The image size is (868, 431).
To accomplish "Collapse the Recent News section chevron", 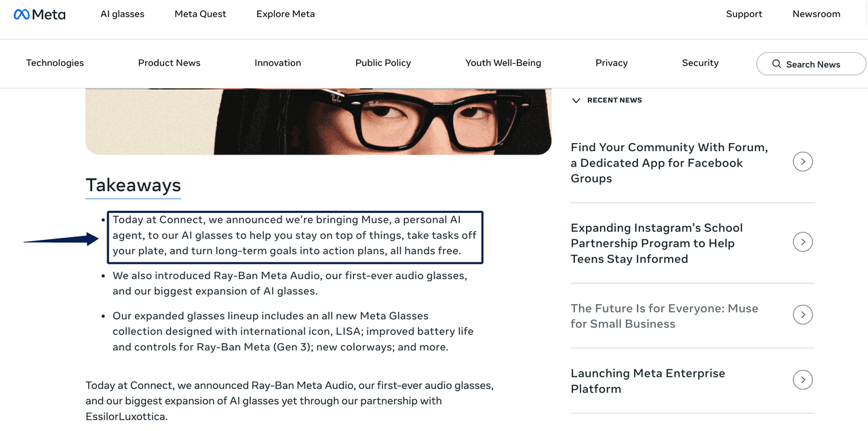I will click(576, 100).
